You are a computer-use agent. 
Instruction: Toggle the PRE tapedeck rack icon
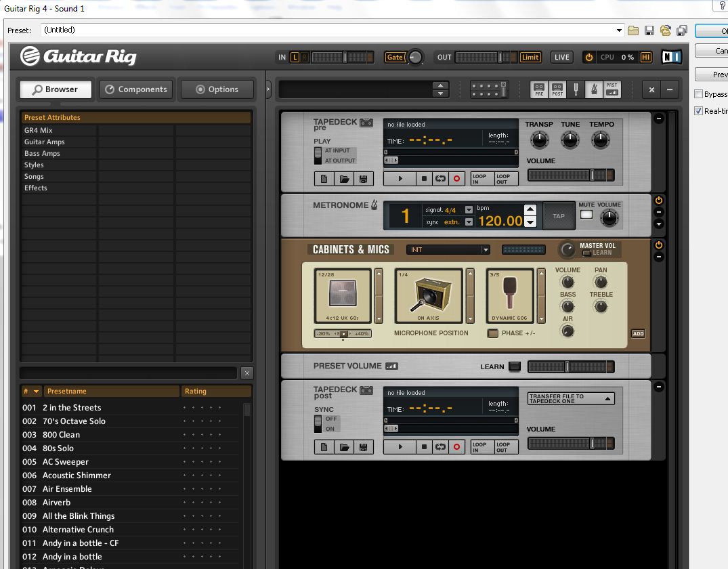point(539,89)
